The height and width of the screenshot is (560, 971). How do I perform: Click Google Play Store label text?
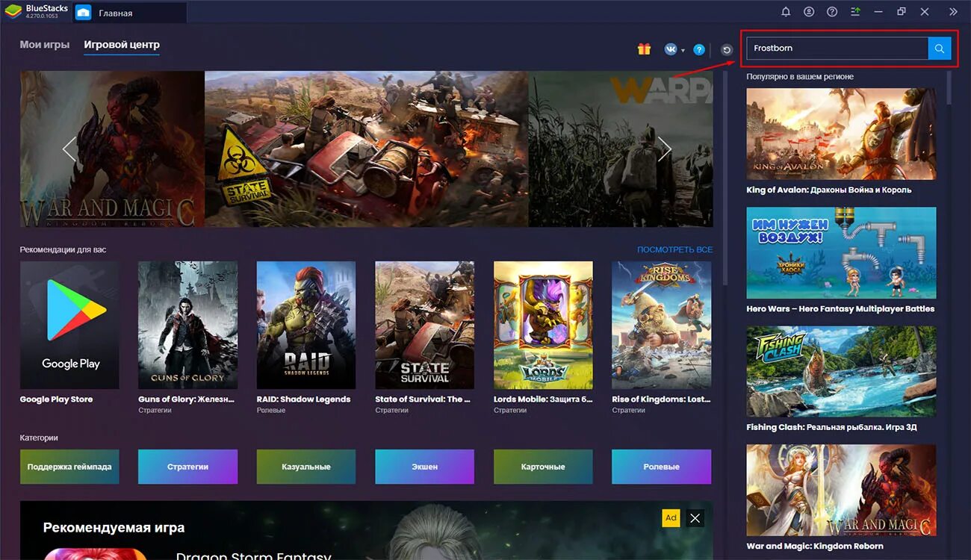56,399
